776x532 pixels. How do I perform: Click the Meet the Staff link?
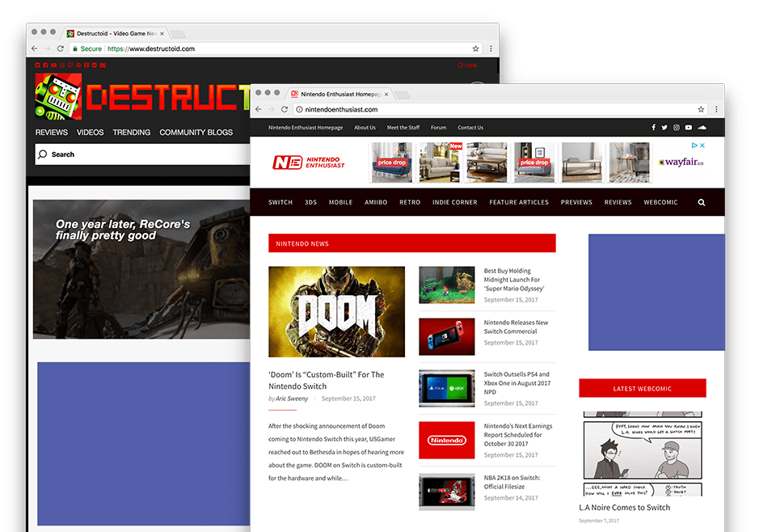pos(403,128)
